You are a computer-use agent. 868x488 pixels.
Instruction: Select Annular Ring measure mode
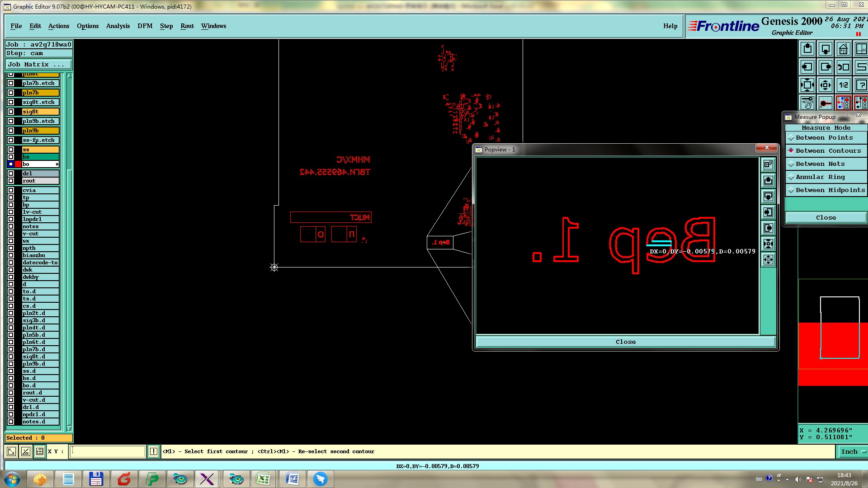820,177
